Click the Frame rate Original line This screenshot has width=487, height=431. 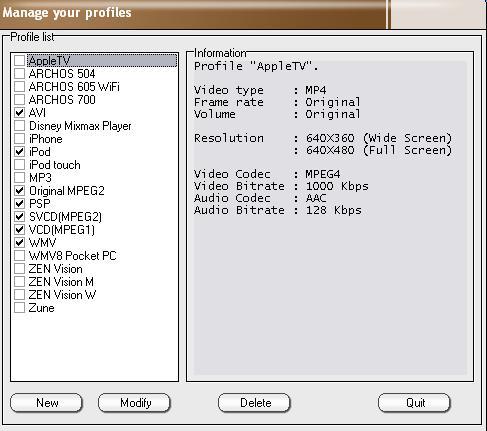coord(277,102)
